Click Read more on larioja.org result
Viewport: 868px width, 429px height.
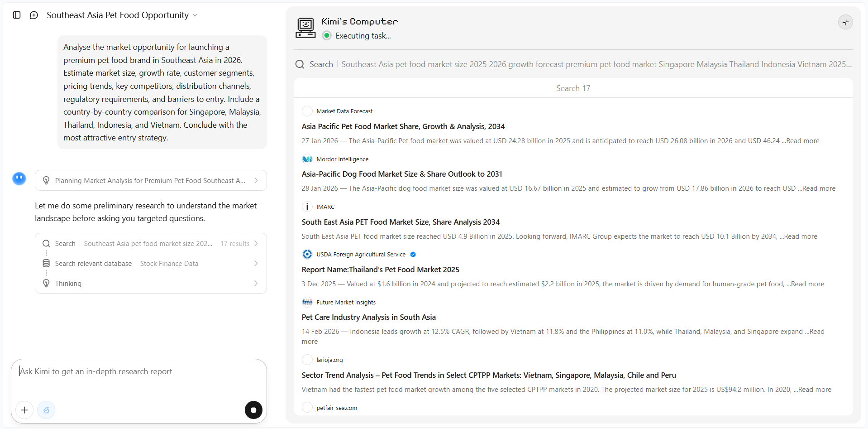click(815, 390)
